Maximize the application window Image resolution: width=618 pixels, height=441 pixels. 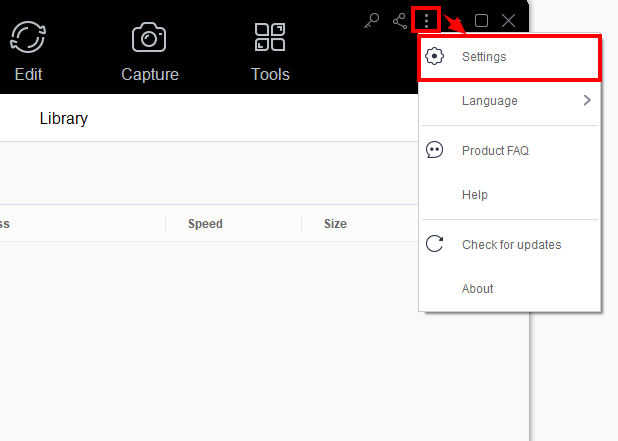(x=481, y=20)
